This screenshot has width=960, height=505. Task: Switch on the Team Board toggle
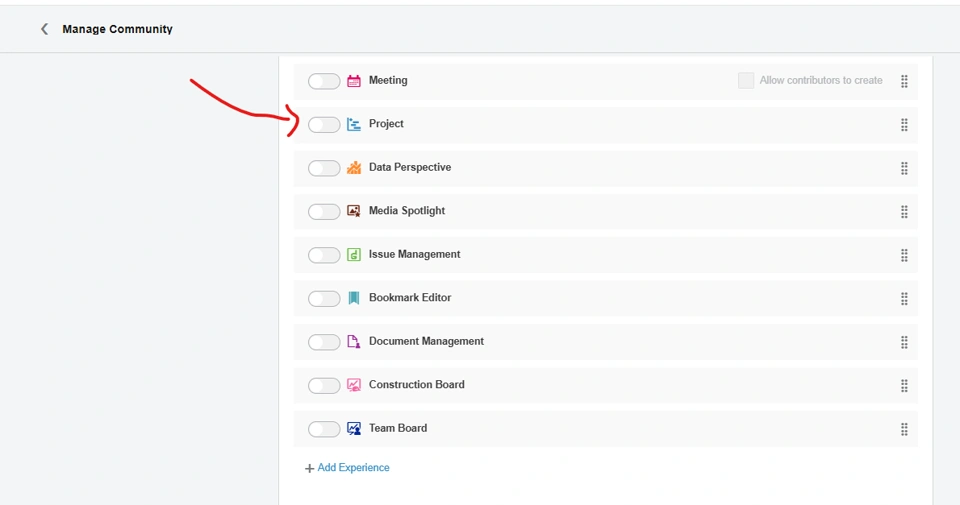[x=324, y=429]
